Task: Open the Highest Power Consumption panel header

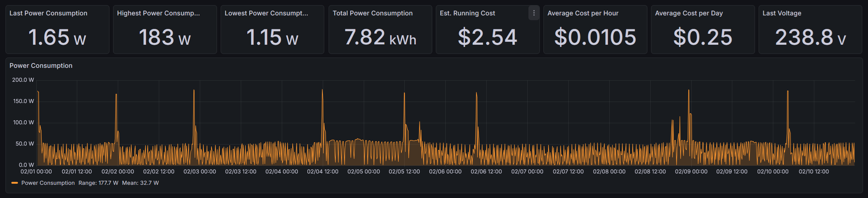Action: pyautogui.click(x=158, y=13)
